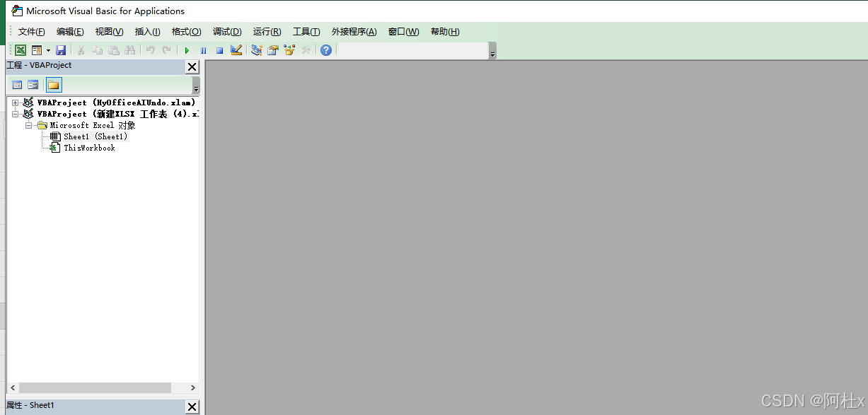Screen dimensions: 868x415
Task: Open the 格式(O) menu
Action: tap(186, 32)
